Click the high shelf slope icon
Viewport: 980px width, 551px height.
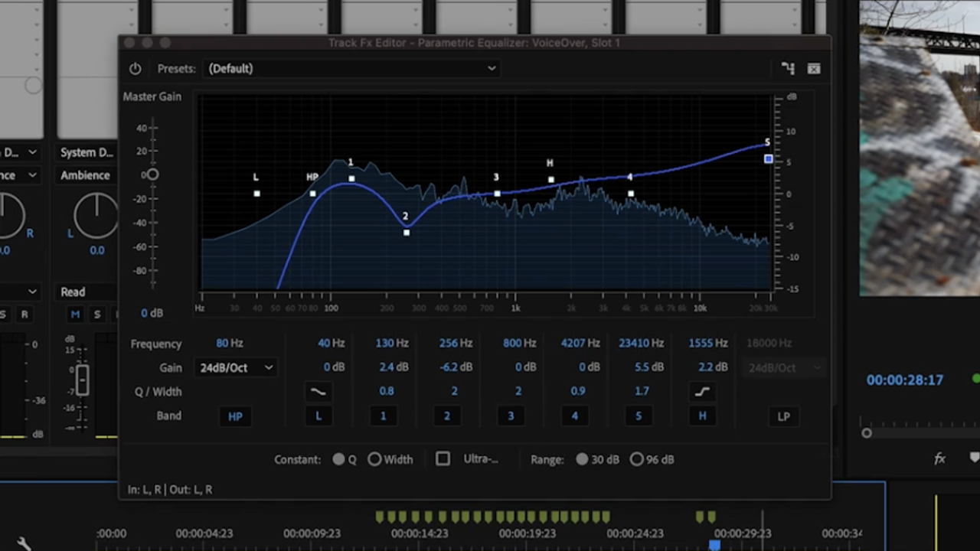coord(702,392)
